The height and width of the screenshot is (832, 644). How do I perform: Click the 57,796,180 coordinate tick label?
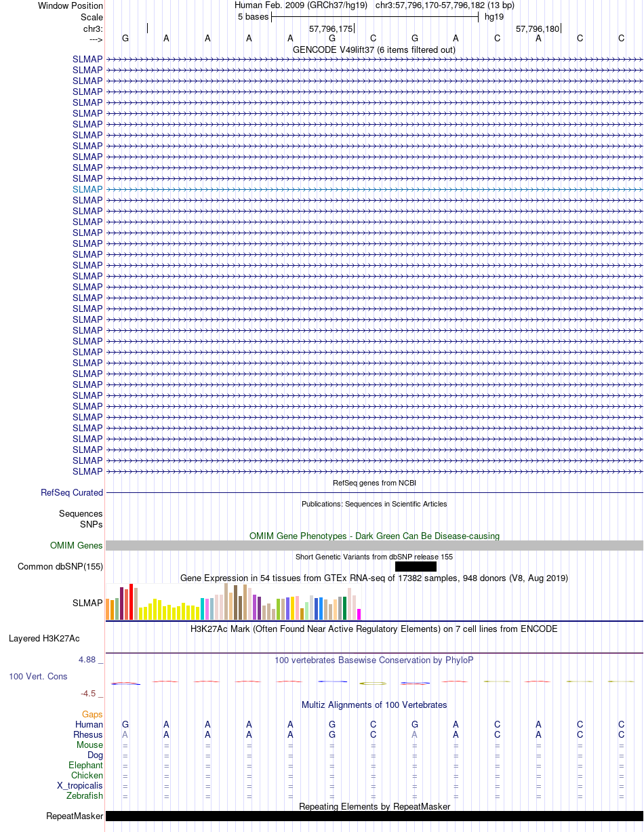click(538, 29)
